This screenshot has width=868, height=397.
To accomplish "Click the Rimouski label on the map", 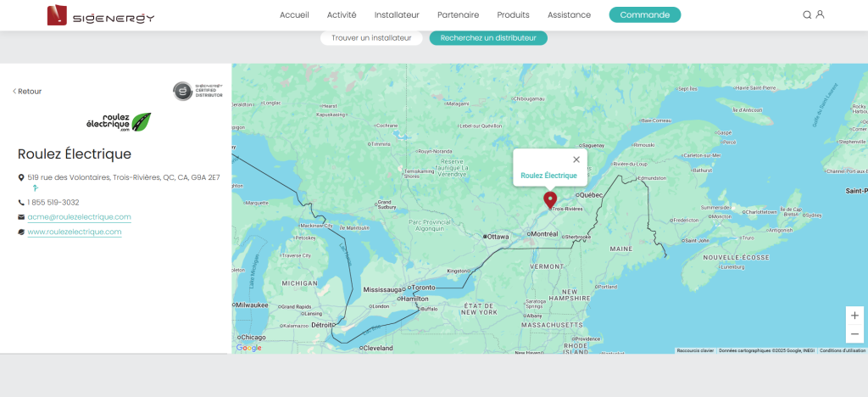I will coord(644,146).
